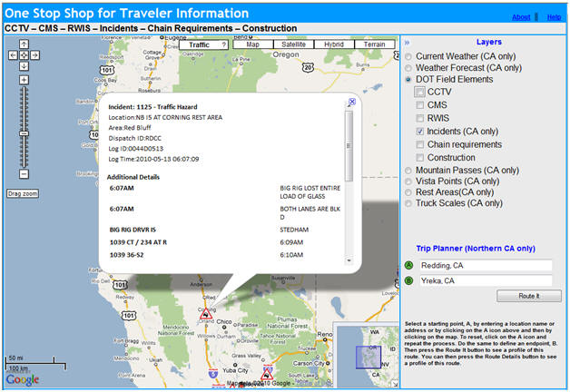Click the incident marker near Yuba City
This screenshot has width=570, height=392.
[x=267, y=374]
